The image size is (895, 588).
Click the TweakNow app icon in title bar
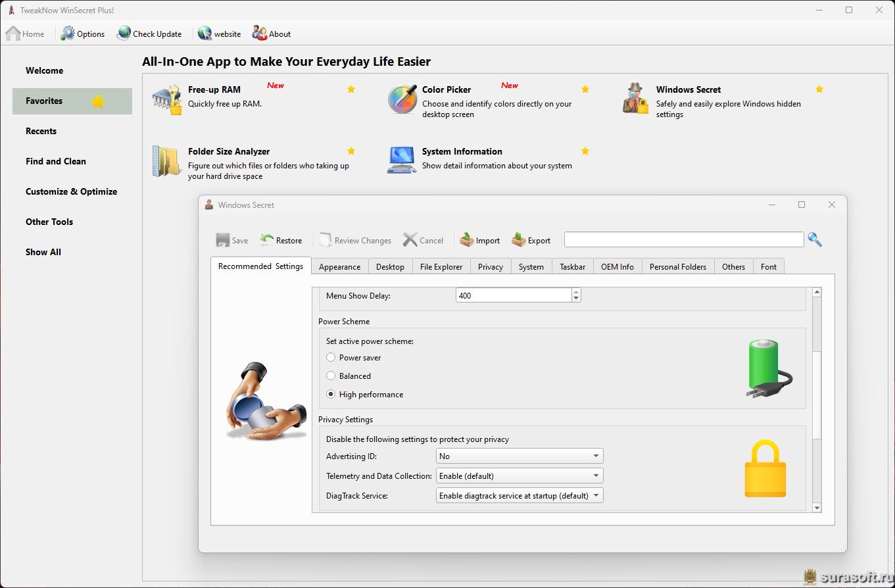(11, 10)
